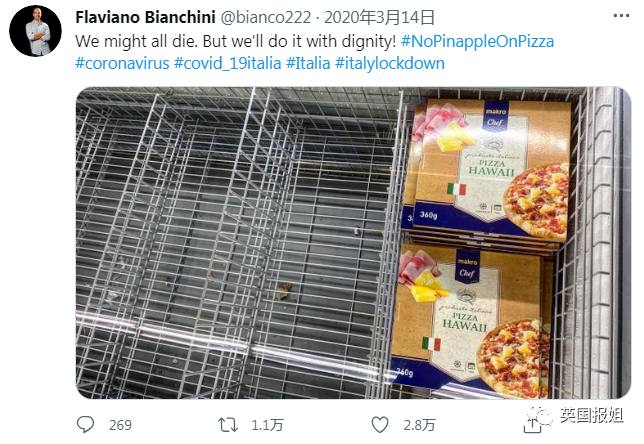View the 269 replies count
The width and height of the screenshot is (644, 444).
(x=120, y=425)
